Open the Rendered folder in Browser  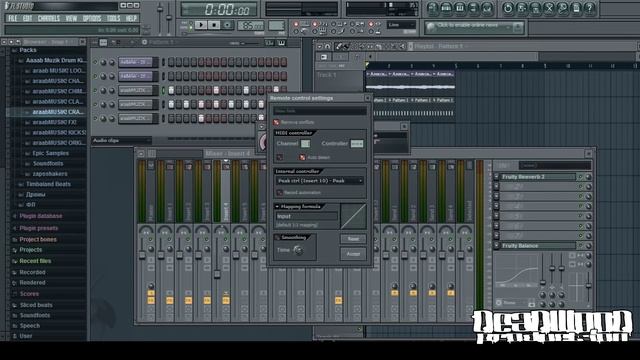pyautogui.click(x=32, y=282)
